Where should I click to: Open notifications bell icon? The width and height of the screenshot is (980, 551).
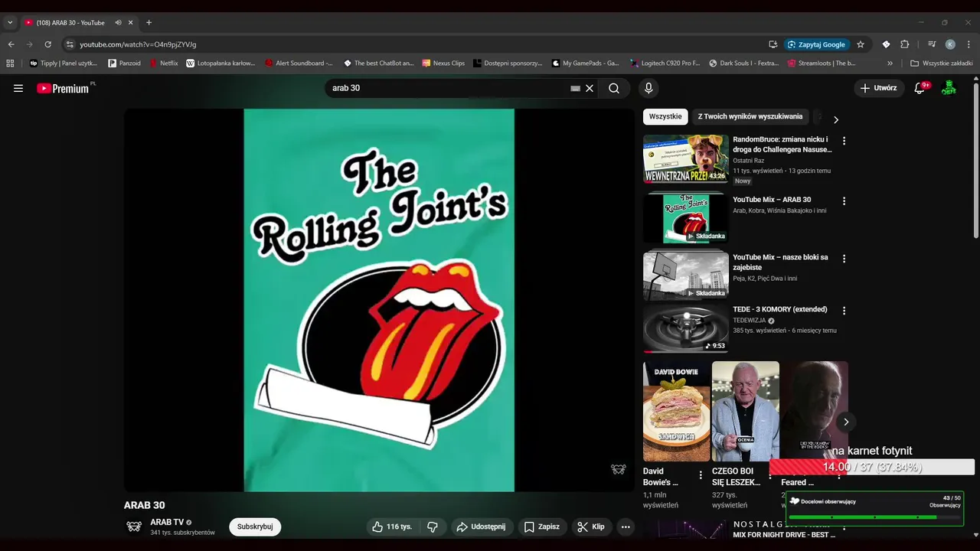click(x=920, y=88)
